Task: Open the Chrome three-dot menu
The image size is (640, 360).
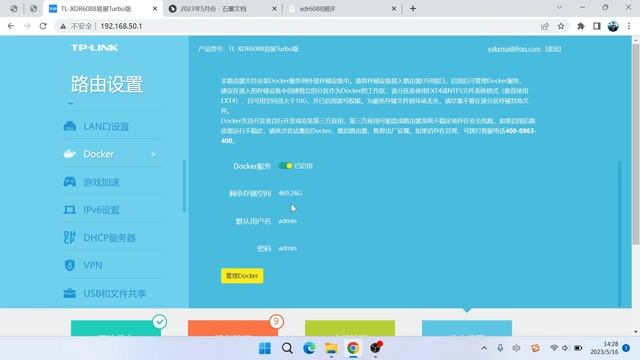Action: [x=629, y=26]
